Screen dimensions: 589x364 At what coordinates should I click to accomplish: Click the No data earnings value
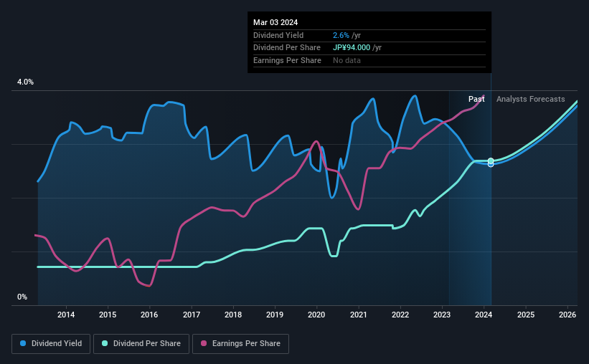tap(347, 60)
